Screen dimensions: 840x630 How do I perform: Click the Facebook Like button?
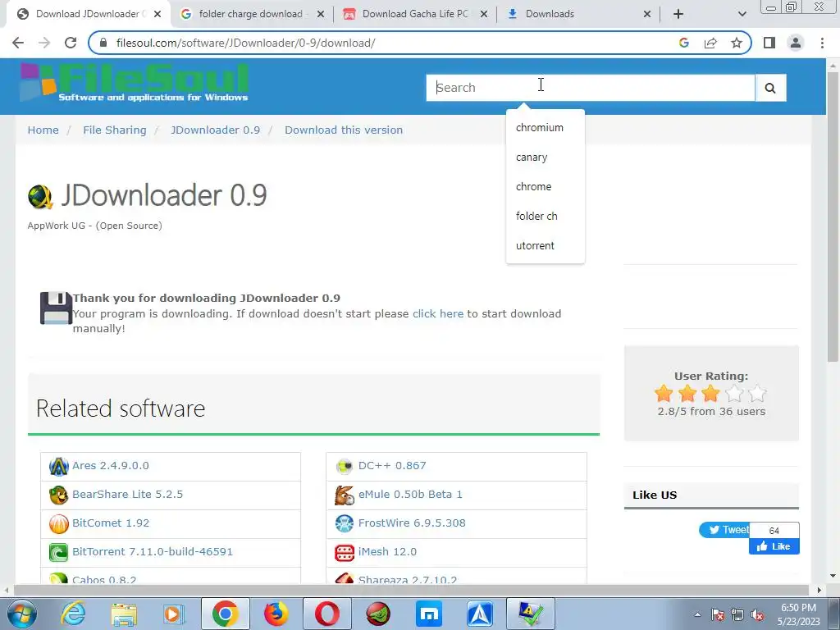[x=774, y=546]
